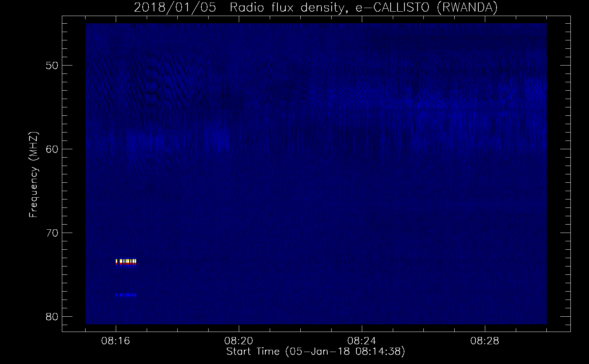Viewport: 589px width, 364px height.
Task: Click the 'Start Time (05-Jan-18 08:14:38)' label
Action: pos(316,352)
